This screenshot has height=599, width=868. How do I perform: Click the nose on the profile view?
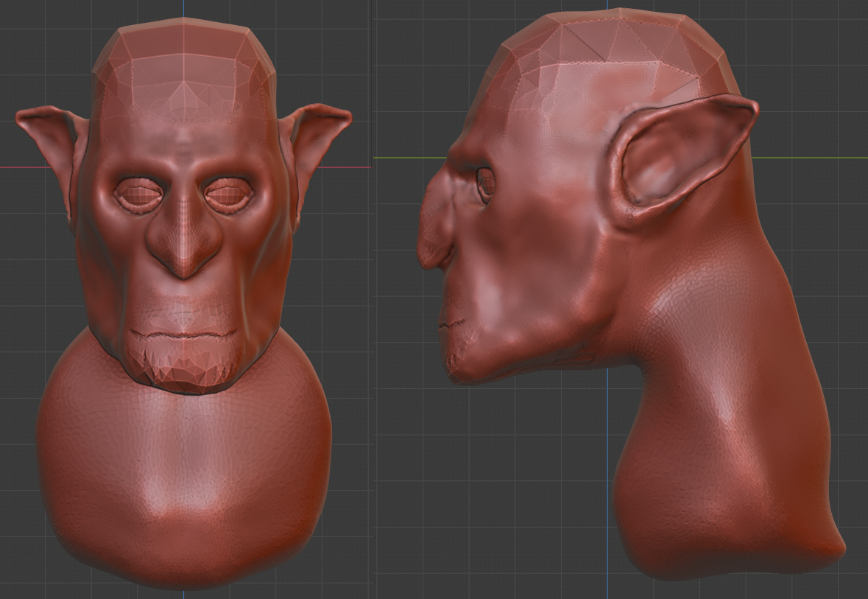434,243
